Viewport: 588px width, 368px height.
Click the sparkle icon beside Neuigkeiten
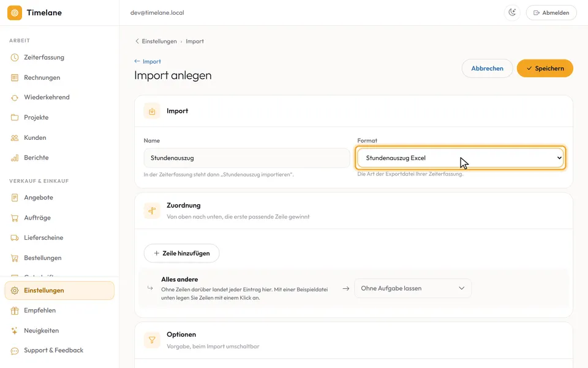(15, 331)
